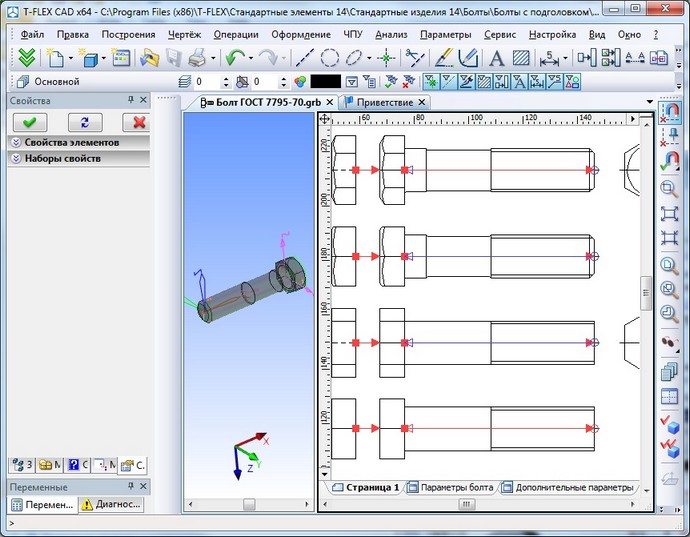Click the green double-chevron finish input icon
The height and width of the screenshot is (537, 690).
27,58
